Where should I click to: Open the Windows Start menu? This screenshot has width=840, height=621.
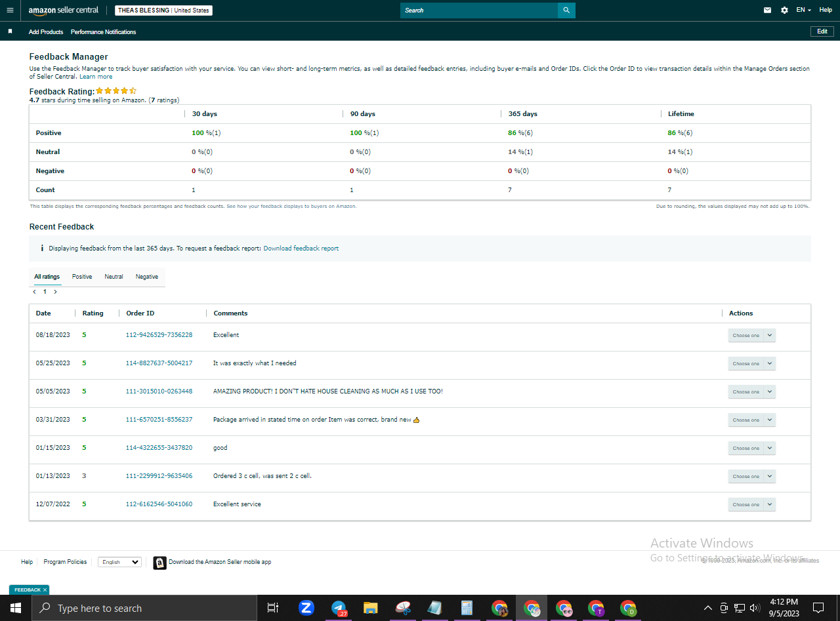16,608
